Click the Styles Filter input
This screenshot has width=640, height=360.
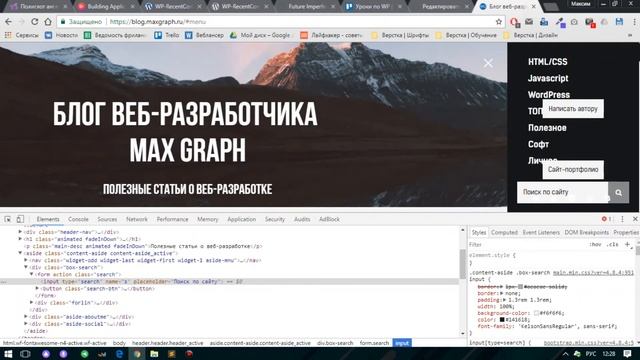[527, 244]
